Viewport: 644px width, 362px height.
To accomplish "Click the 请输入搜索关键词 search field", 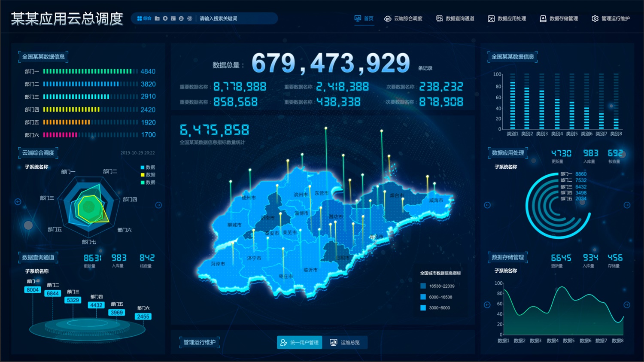I will point(236,18).
